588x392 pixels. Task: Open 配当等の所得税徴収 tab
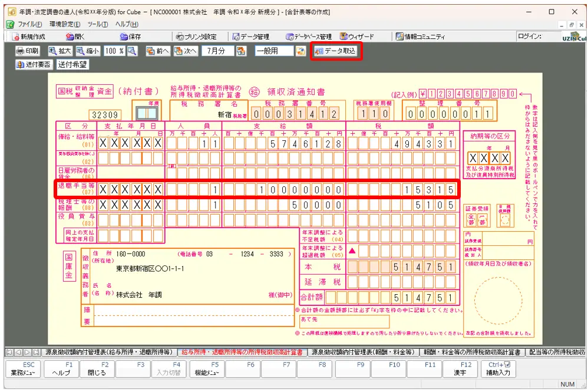pos(557,353)
